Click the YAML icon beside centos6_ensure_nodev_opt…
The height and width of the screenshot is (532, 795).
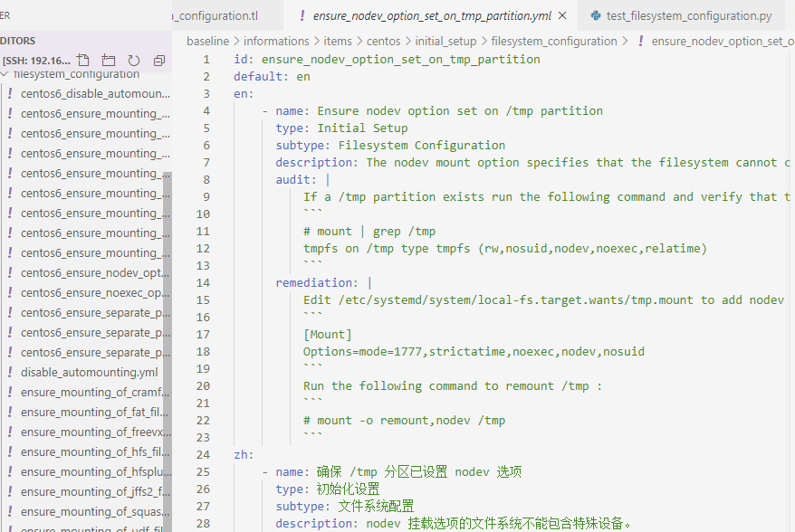pos(10,272)
